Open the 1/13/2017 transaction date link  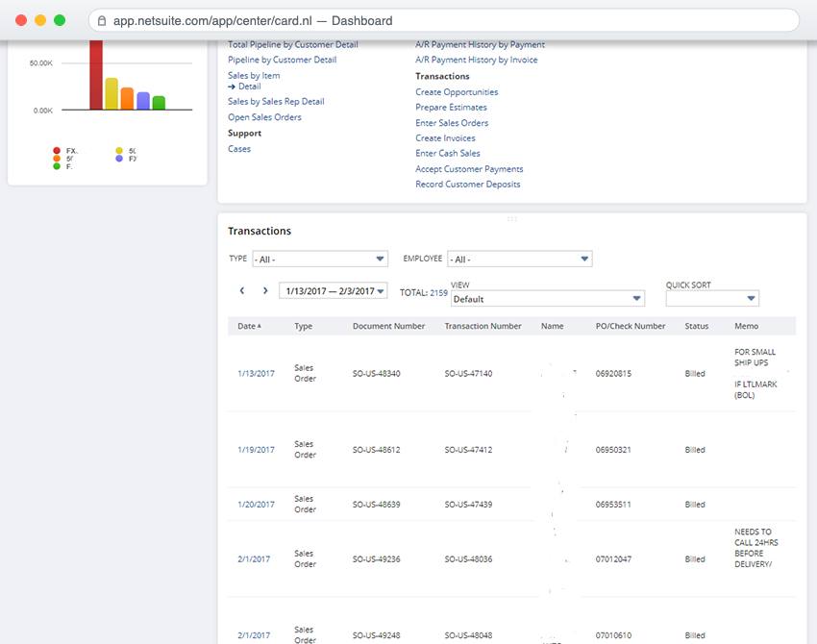click(256, 374)
